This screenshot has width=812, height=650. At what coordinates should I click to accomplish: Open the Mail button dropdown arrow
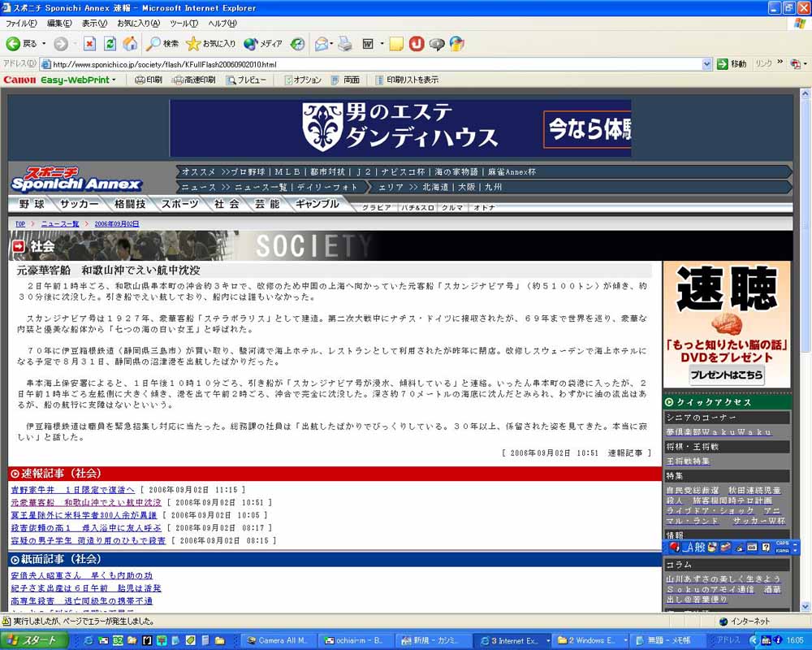coord(331,44)
